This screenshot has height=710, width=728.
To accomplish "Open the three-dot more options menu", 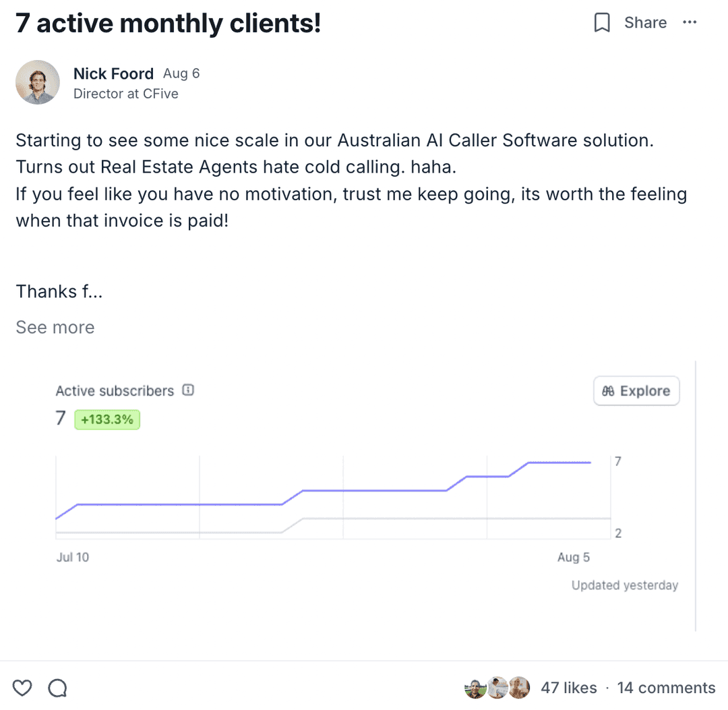I will pyautogui.click(x=689, y=22).
